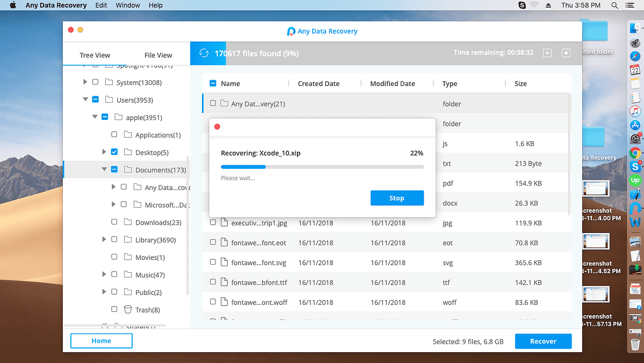The width and height of the screenshot is (644, 363).
Task: Collapse the Users(3953) folder
Action: [x=85, y=99]
